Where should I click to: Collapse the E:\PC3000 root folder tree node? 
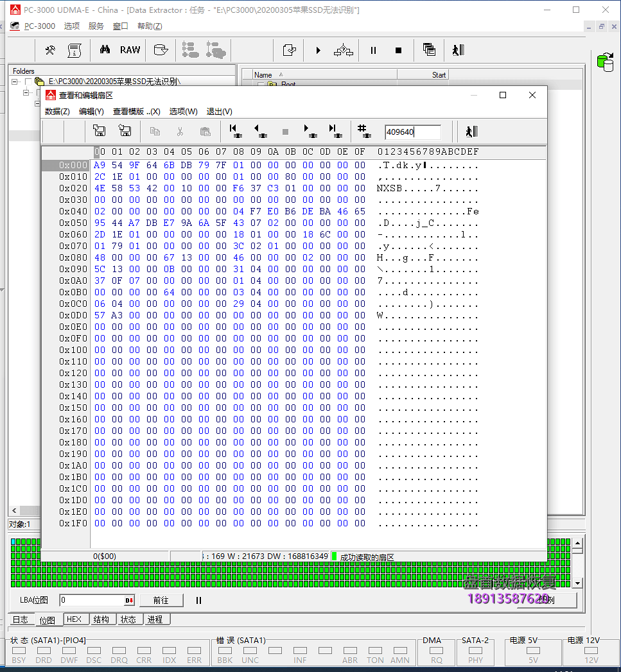(15, 82)
